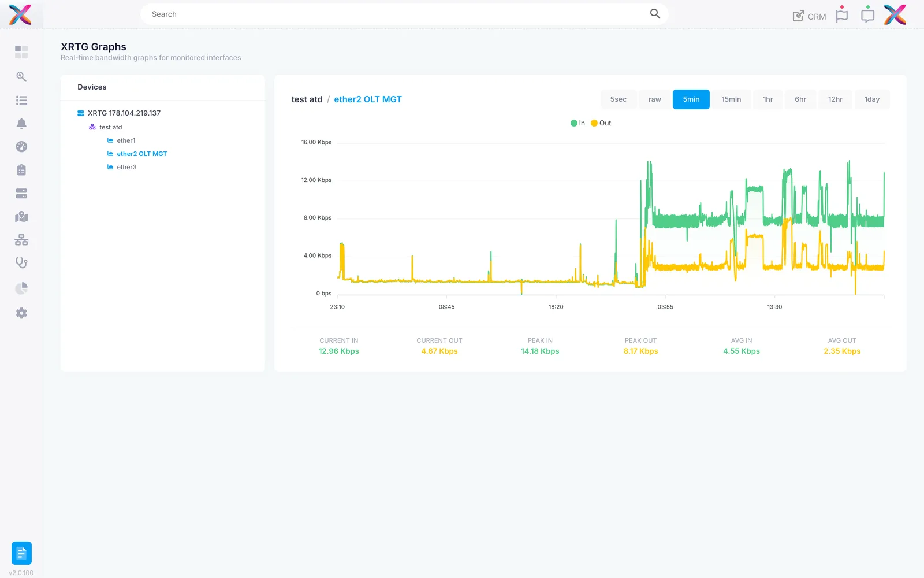Viewport: 924px width, 578px height.
Task: Click the server icon beside XRTG 178.104.219.137
Action: [81, 113]
